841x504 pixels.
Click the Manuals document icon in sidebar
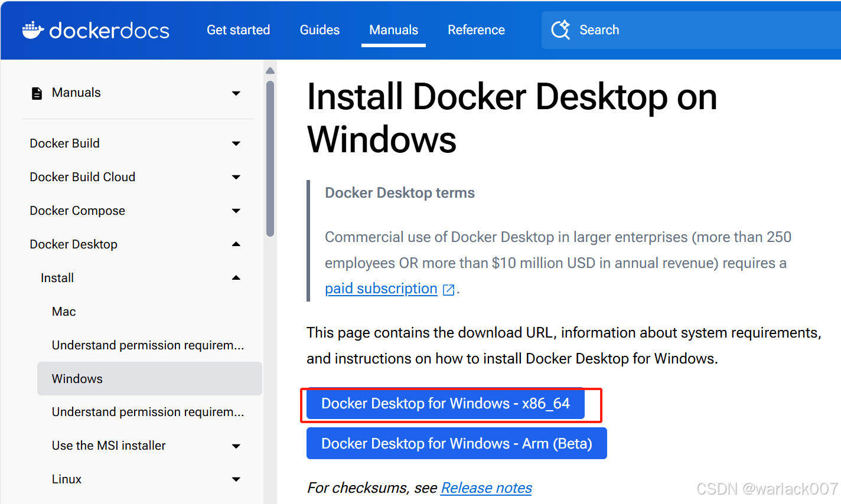pyautogui.click(x=37, y=93)
